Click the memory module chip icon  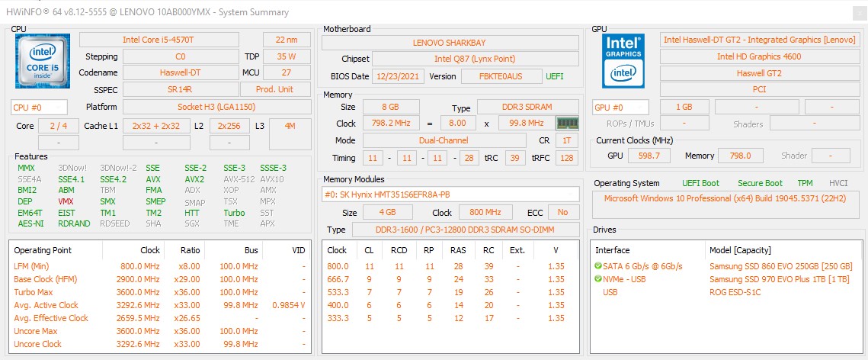click(567, 123)
